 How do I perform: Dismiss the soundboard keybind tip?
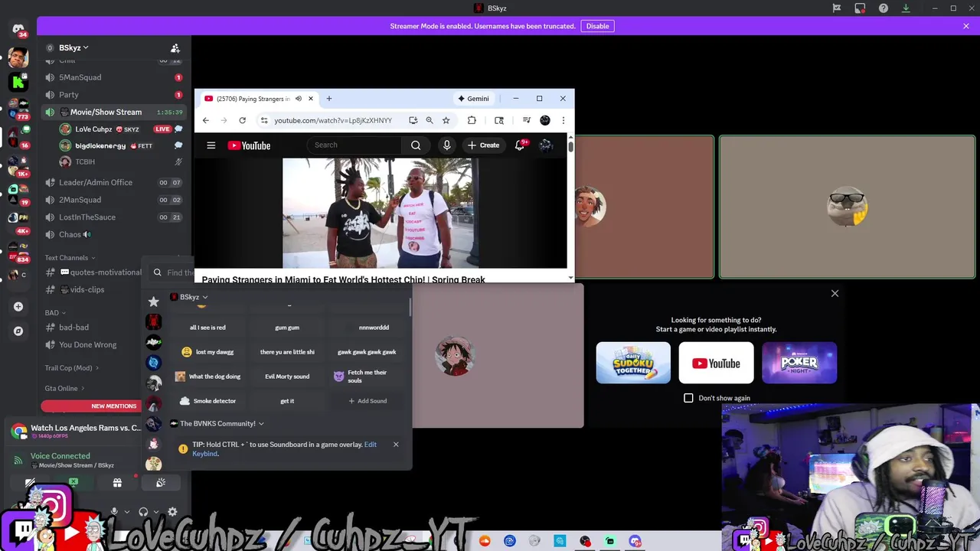[396, 445]
